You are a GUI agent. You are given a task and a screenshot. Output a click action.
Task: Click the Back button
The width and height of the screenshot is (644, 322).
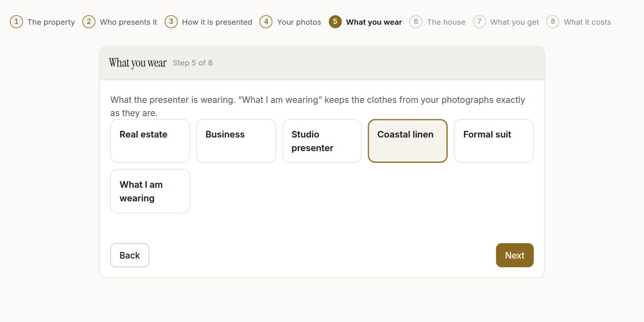click(130, 255)
